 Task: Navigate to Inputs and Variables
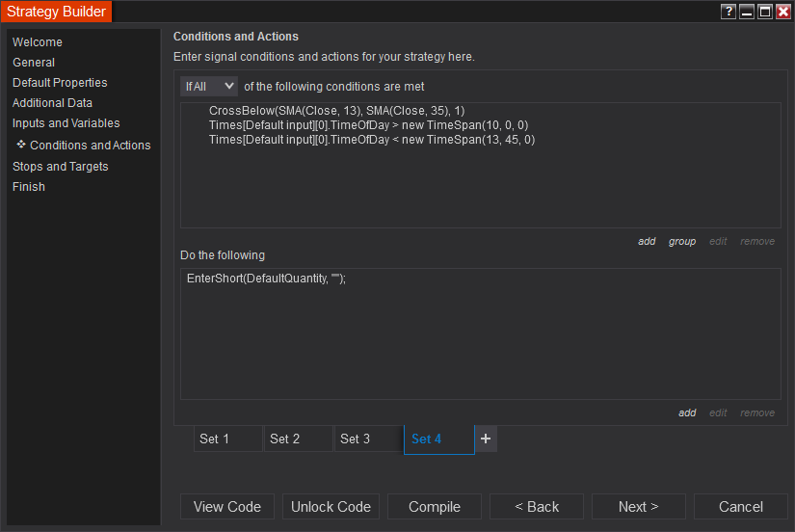(66, 123)
